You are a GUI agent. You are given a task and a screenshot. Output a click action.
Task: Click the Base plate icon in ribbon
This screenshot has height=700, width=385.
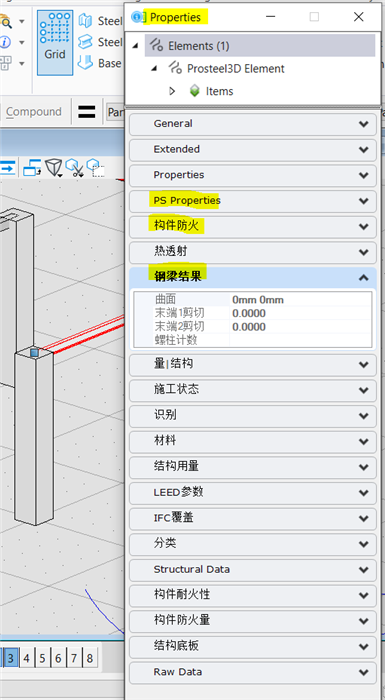pyautogui.click(x=85, y=62)
